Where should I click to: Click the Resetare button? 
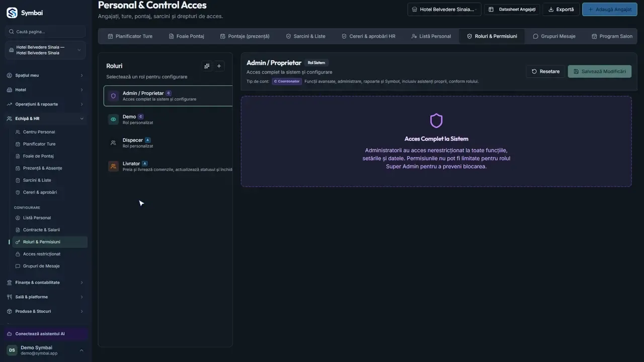546,71
